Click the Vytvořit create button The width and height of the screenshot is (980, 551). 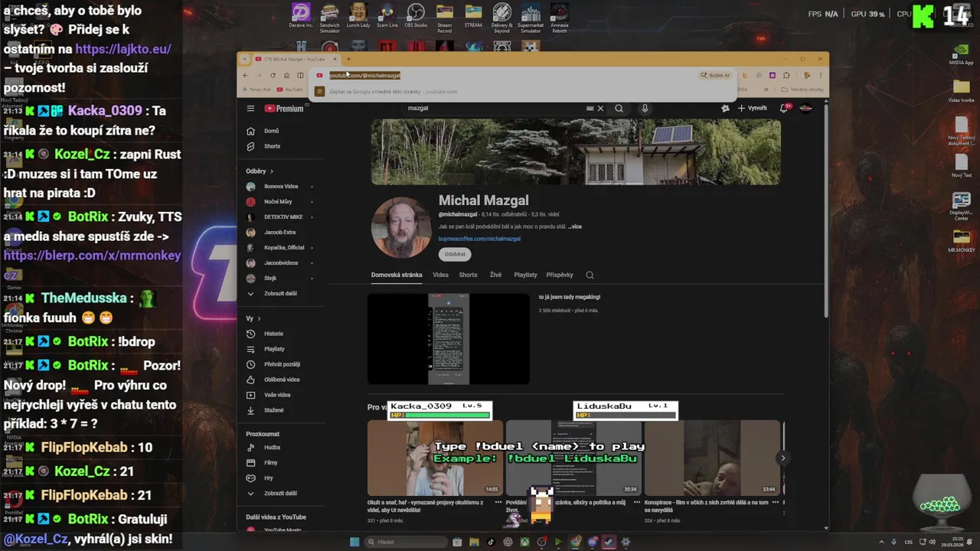point(752,109)
